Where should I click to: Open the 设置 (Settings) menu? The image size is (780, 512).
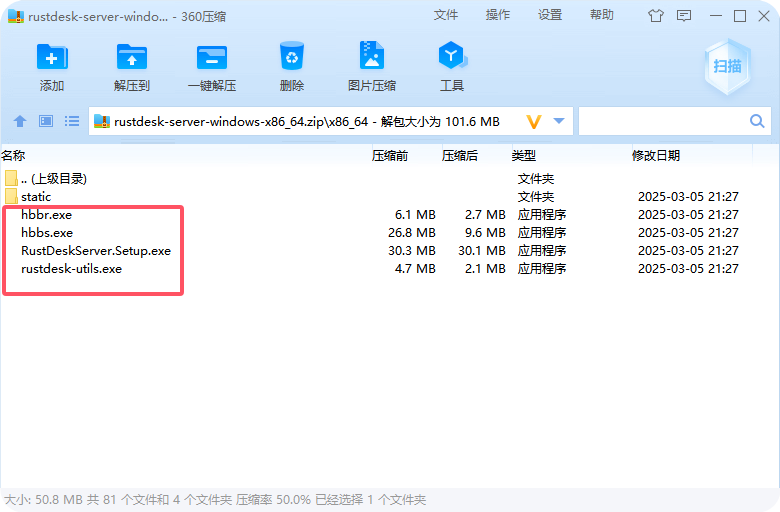(x=550, y=15)
